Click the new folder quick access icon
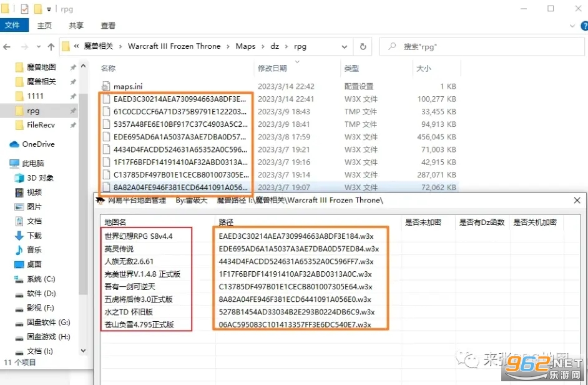The height and width of the screenshot is (385, 588). point(37,9)
